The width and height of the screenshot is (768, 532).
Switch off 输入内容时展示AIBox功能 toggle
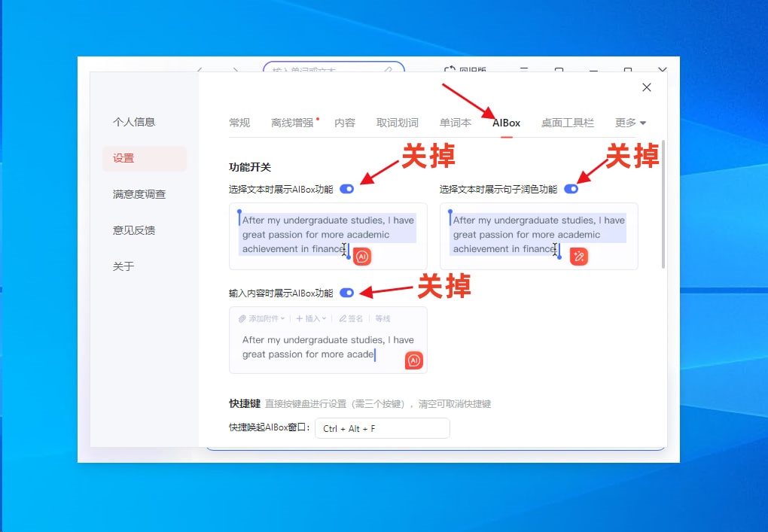pos(346,293)
